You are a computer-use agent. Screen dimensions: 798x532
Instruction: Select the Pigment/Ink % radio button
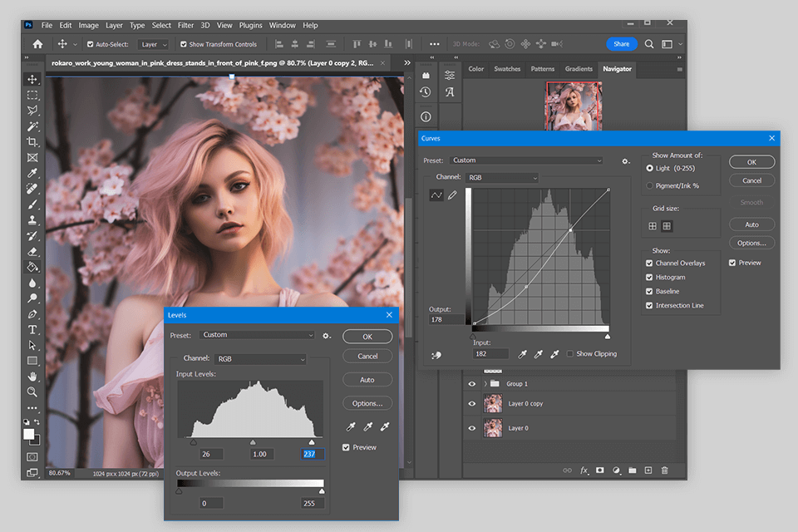point(649,186)
